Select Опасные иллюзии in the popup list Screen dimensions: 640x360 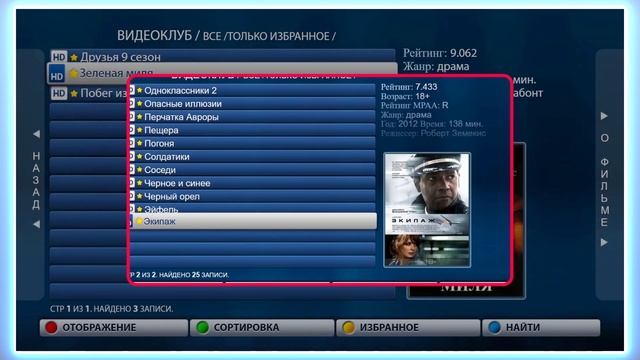(253, 104)
